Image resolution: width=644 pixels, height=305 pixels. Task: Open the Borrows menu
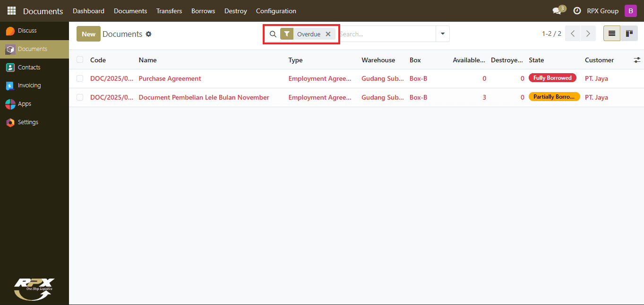pos(203,11)
